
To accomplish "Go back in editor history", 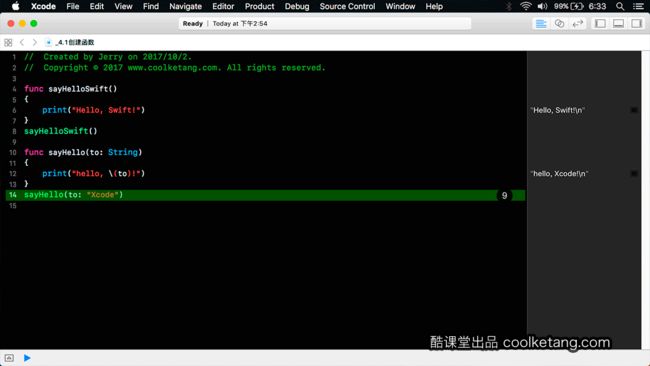I will pos(22,42).
